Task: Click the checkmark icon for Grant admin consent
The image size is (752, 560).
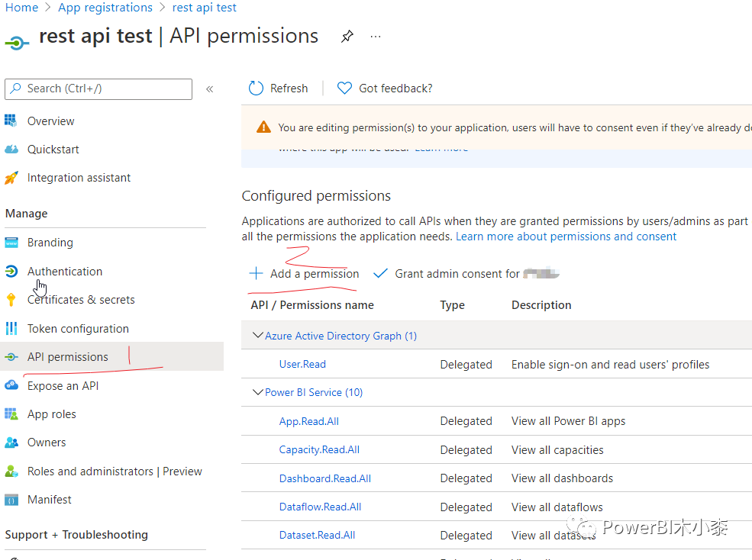Action: [x=380, y=273]
